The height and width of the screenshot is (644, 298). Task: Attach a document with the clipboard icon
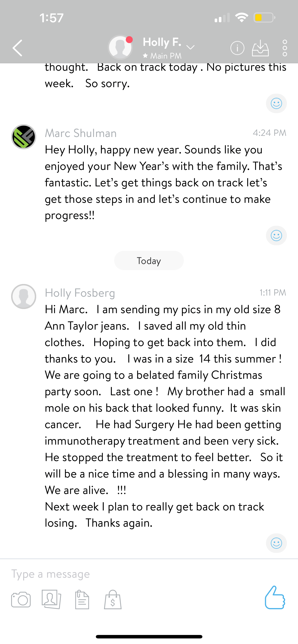coord(82,599)
